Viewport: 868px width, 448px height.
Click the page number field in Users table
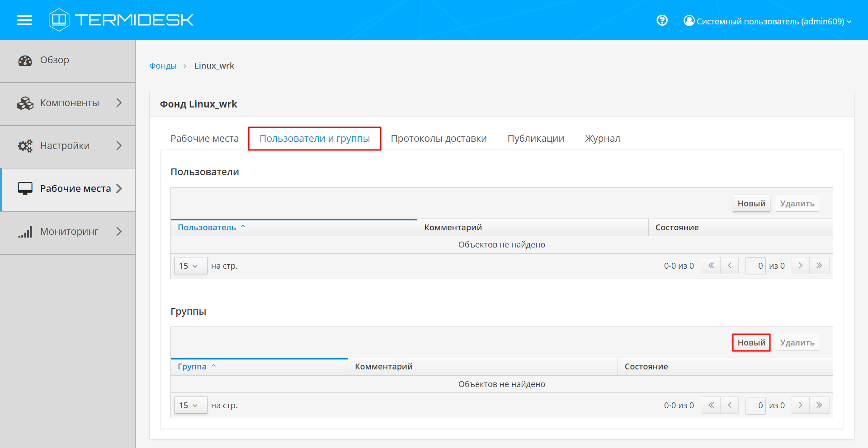pos(755,266)
